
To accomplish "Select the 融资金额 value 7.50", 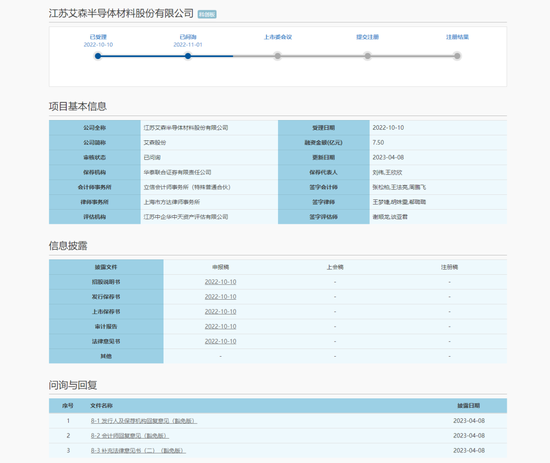I will point(378,143).
